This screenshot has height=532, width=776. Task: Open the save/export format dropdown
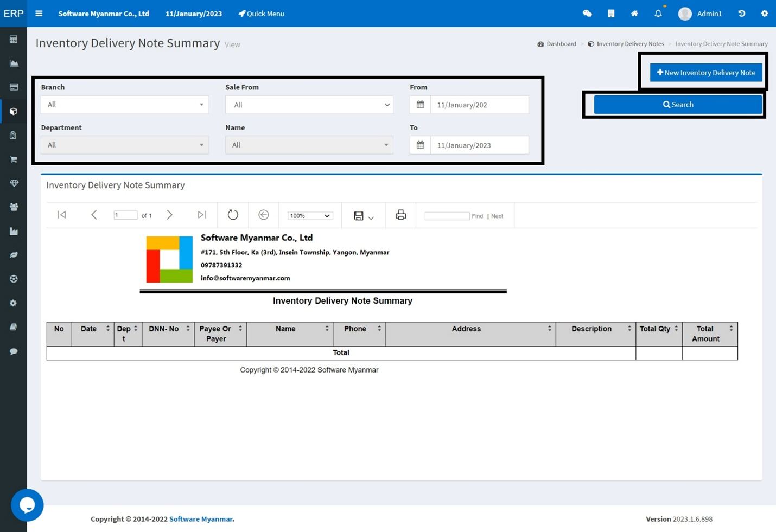(x=364, y=216)
